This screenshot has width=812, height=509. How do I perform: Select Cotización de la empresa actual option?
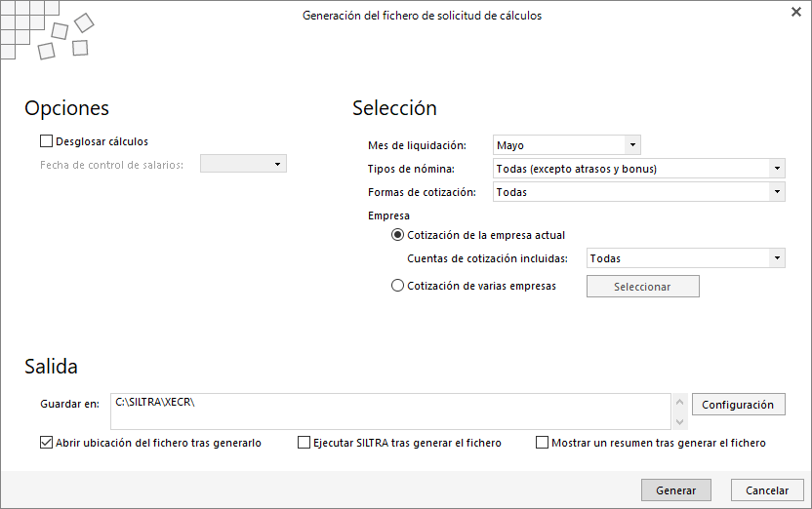[397, 235]
